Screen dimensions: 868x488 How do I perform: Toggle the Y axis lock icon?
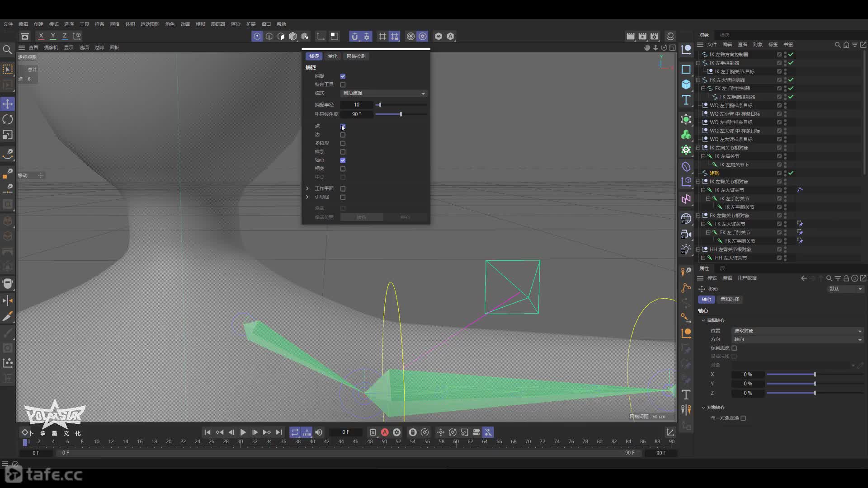(53, 36)
